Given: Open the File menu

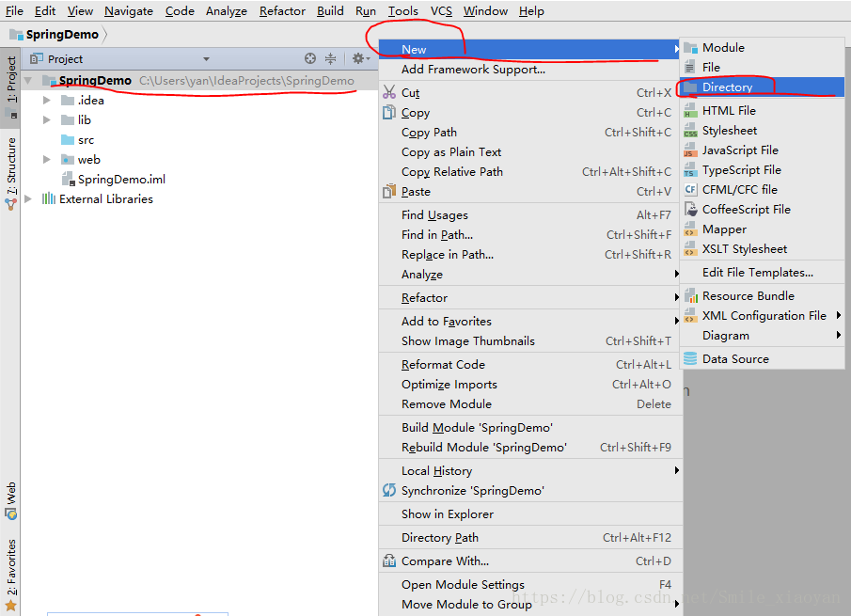Looking at the screenshot, I should tap(14, 11).
